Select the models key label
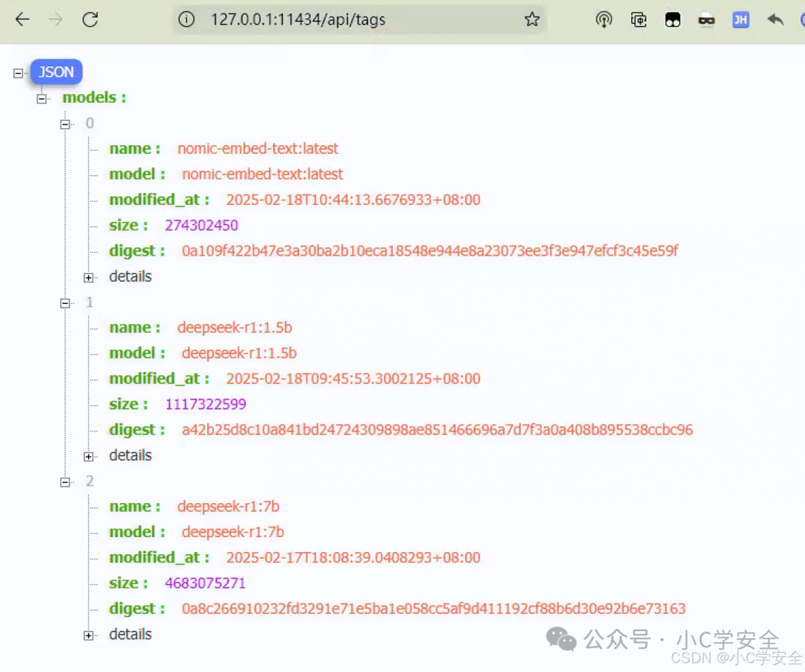Image resolution: width=805 pixels, height=672 pixels. (x=95, y=97)
